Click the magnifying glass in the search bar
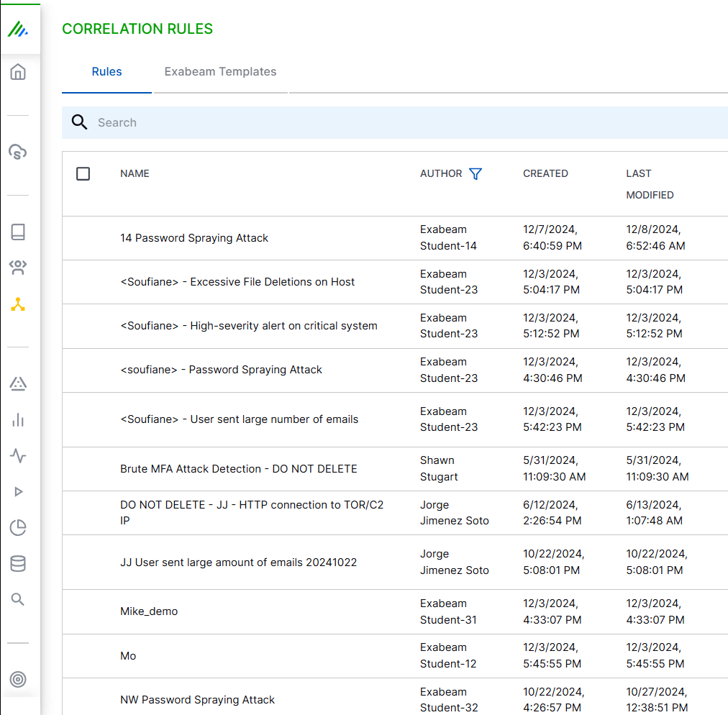This screenshot has height=715, width=728. click(x=79, y=122)
